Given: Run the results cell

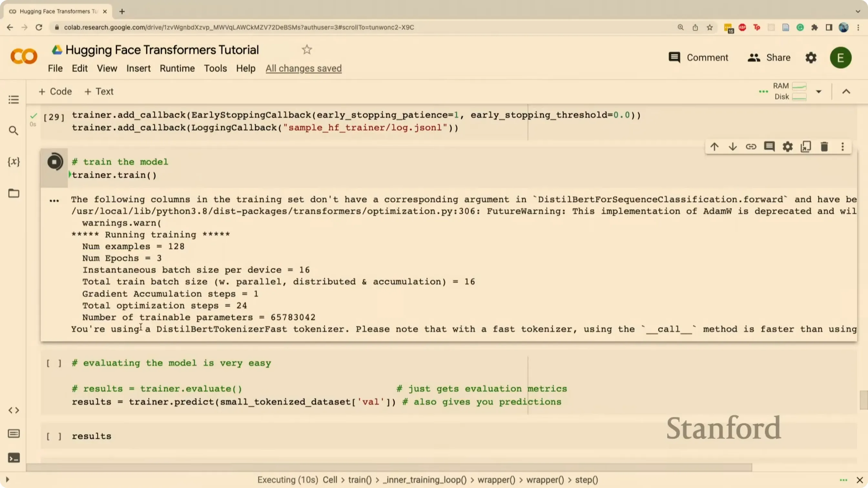Looking at the screenshot, I should tap(54, 436).
